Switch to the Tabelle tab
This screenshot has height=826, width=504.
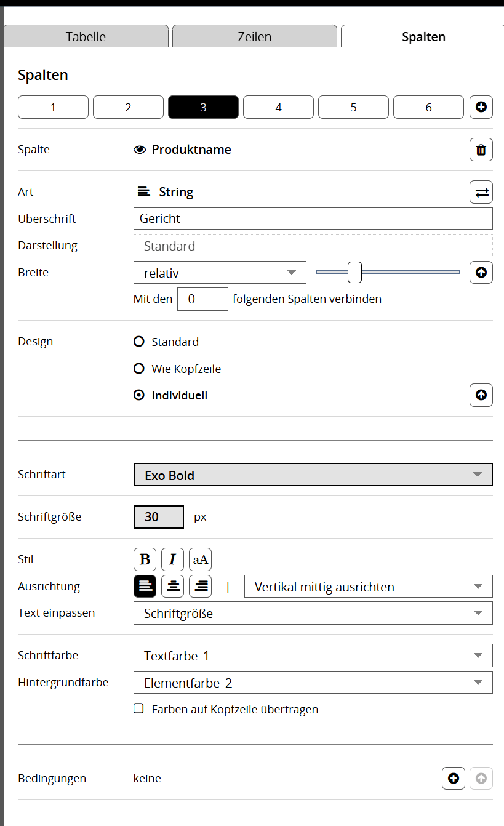coord(86,37)
